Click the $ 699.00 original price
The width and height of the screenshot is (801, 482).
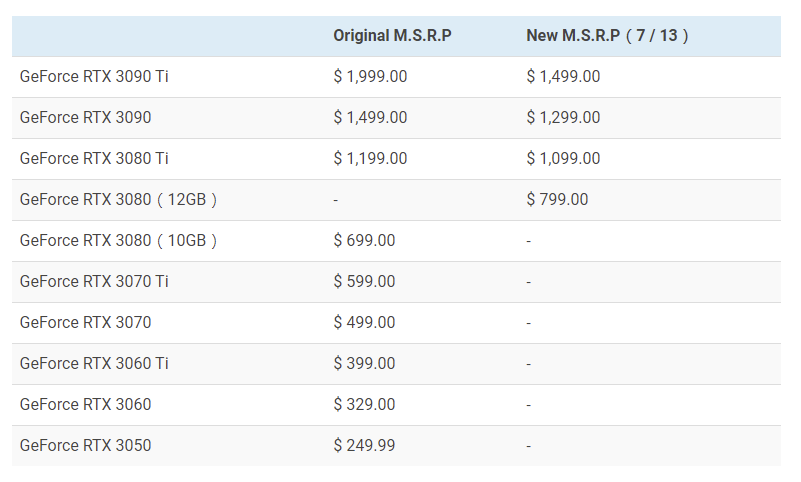[x=364, y=240]
